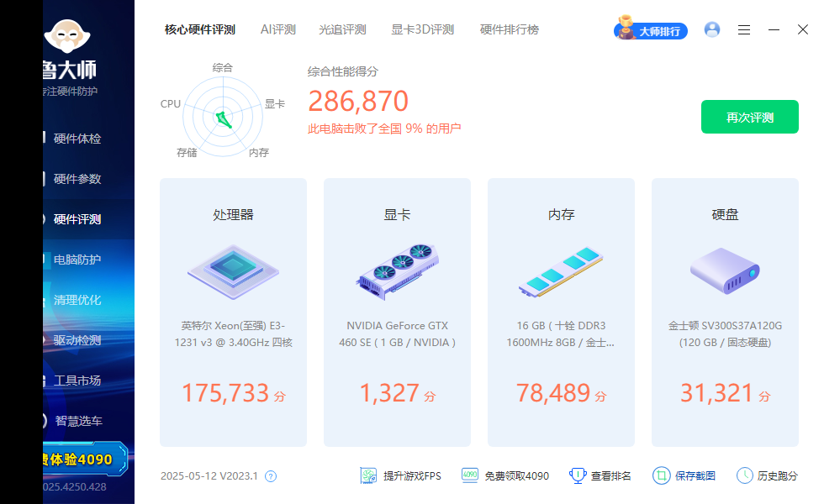Click the hard disk score 31,321
Viewport: 824px width, 504px height.
(717, 393)
